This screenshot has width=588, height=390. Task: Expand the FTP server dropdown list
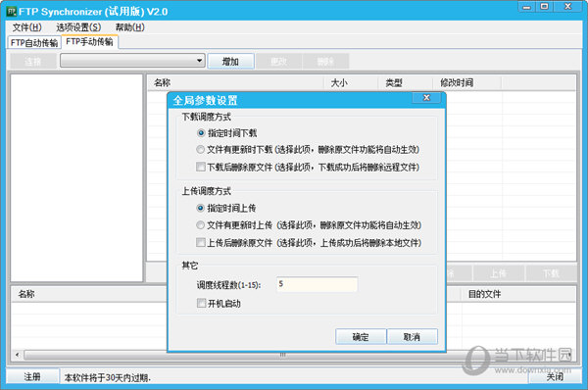tap(200, 61)
